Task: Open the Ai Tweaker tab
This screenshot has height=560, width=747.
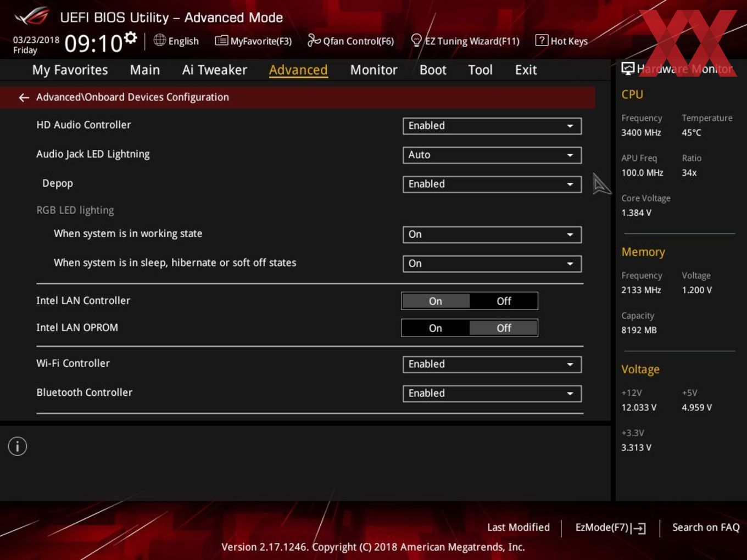Action: (x=215, y=70)
